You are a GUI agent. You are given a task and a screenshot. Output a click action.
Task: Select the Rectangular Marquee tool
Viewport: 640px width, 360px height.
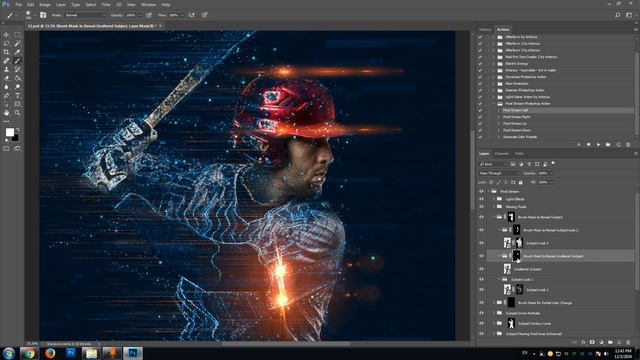pyautogui.click(x=17, y=35)
